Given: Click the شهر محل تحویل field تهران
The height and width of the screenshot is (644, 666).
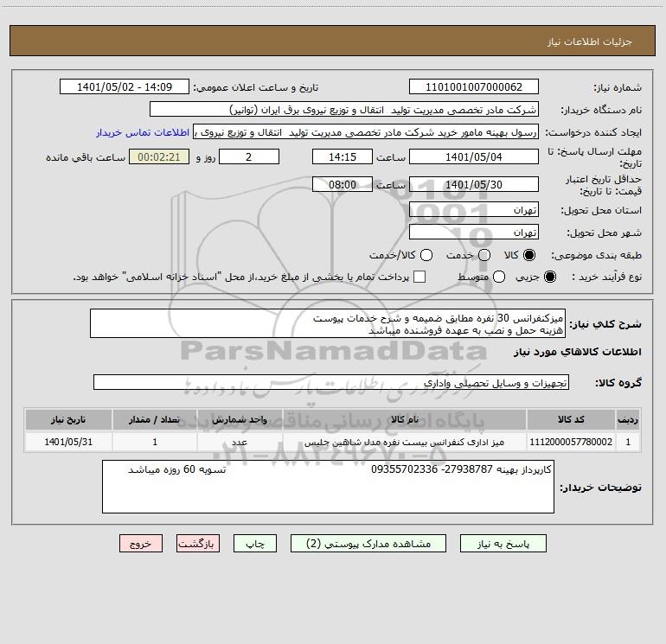Looking at the screenshot, I should point(474,232).
